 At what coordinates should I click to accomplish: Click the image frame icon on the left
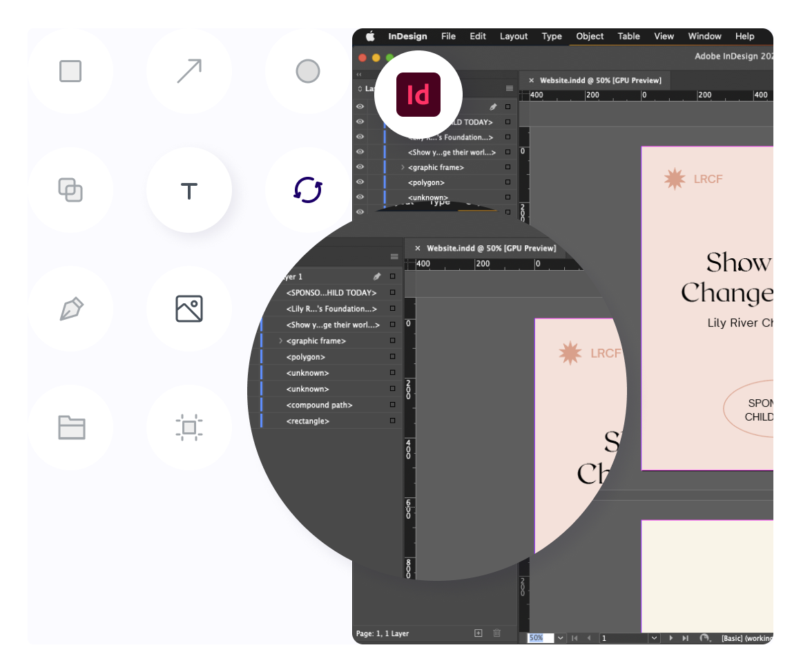tap(189, 309)
